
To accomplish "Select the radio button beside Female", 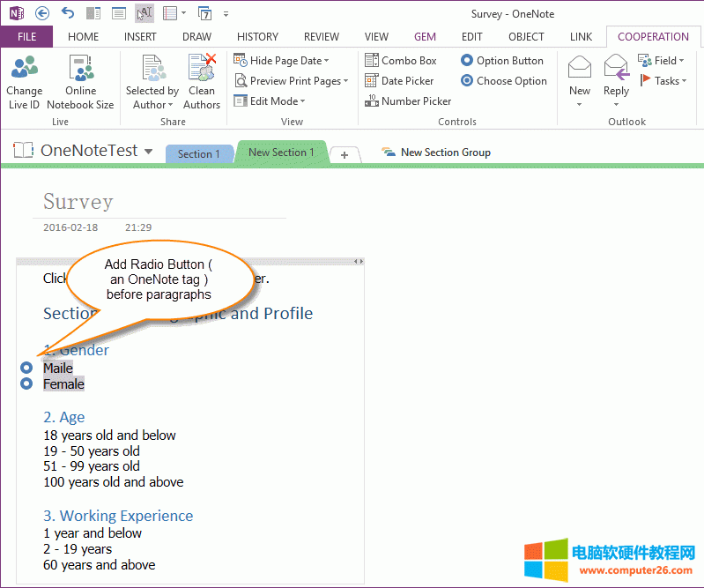I will click(26, 383).
